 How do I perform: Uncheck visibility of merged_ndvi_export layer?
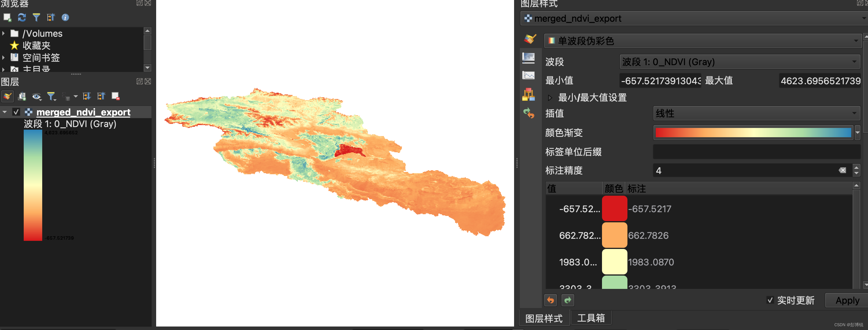point(16,112)
